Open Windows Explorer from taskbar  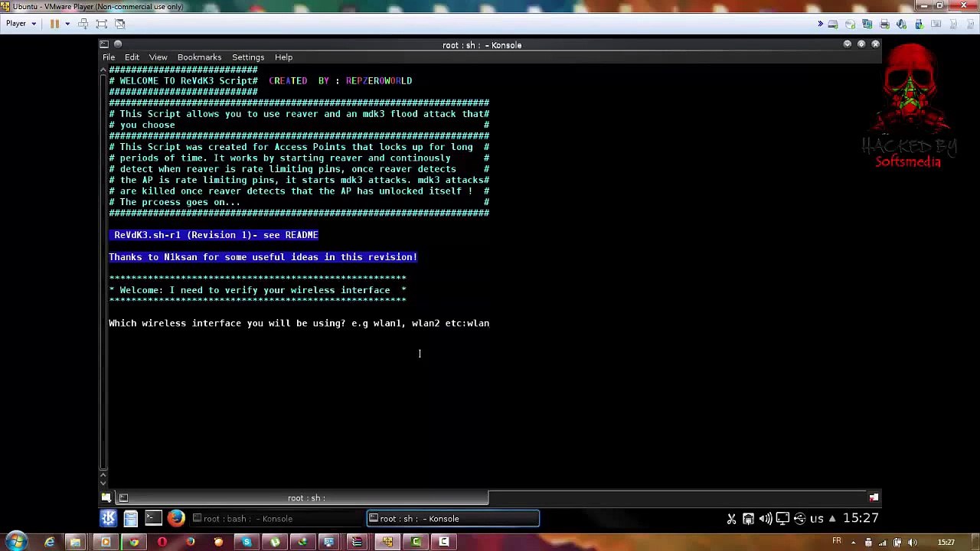coord(75,543)
